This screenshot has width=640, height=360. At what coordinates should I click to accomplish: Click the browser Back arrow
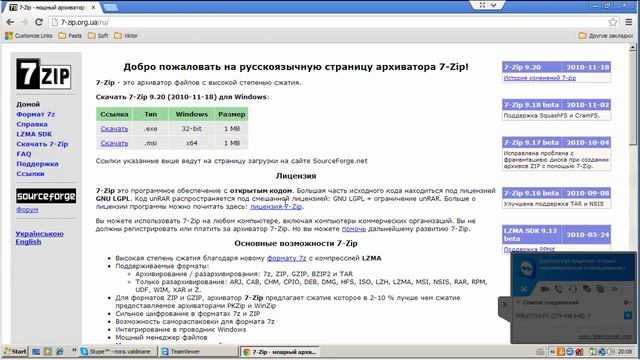click(10, 22)
